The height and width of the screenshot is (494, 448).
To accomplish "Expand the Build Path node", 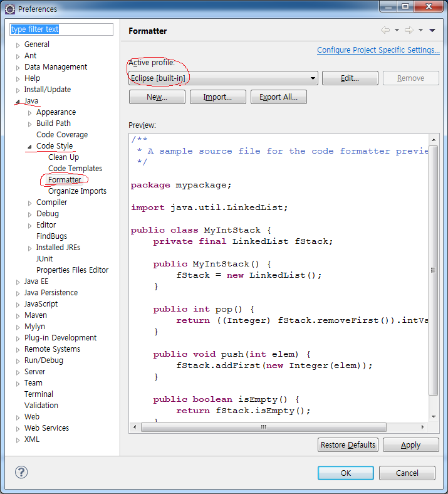I will click(x=29, y=124).
